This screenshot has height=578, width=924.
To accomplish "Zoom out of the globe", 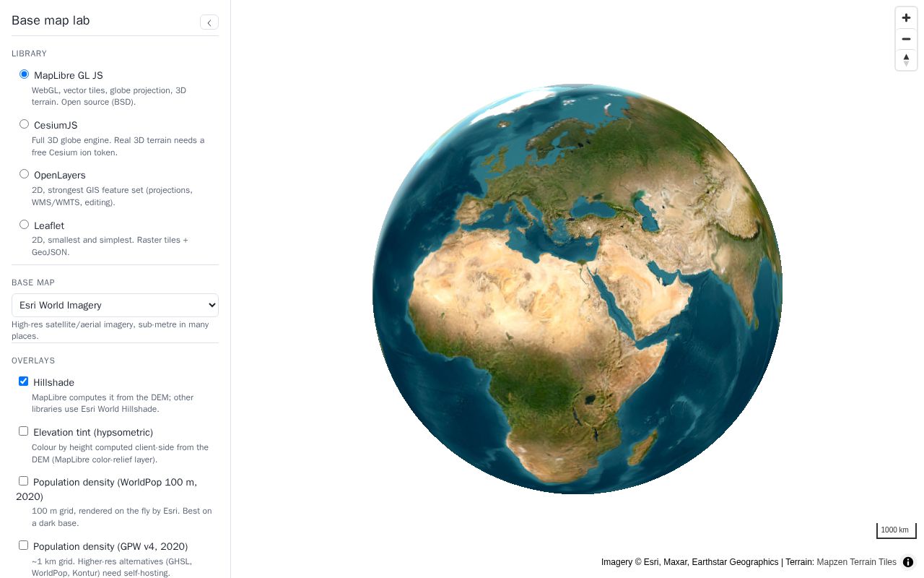I will [x=906, y=39].
